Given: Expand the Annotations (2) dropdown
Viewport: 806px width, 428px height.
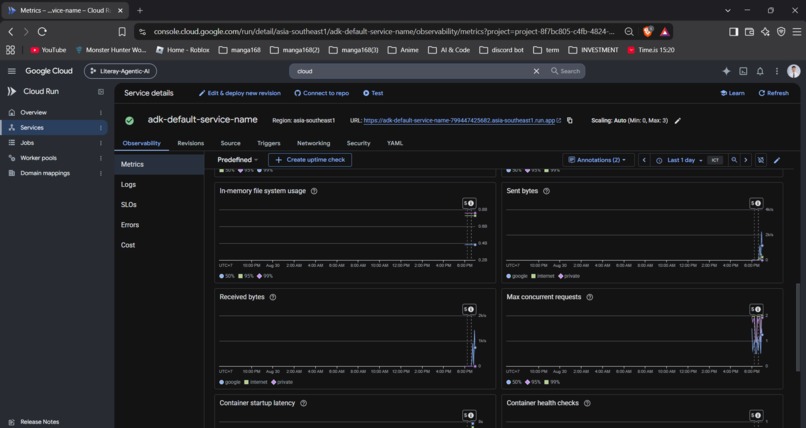Looking at the screenshot, I should pos(598,160).
